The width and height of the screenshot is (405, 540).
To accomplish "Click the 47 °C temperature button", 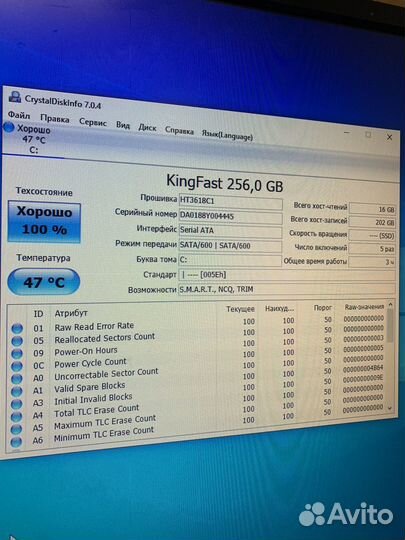I will click(43, 282).
